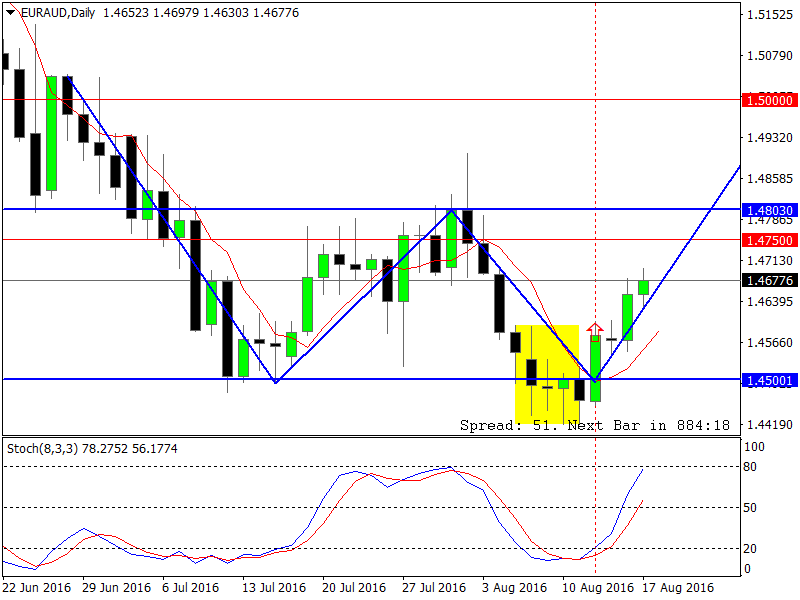
Task: Select the red 1.47500 price level label
Action: coord(769,240)
